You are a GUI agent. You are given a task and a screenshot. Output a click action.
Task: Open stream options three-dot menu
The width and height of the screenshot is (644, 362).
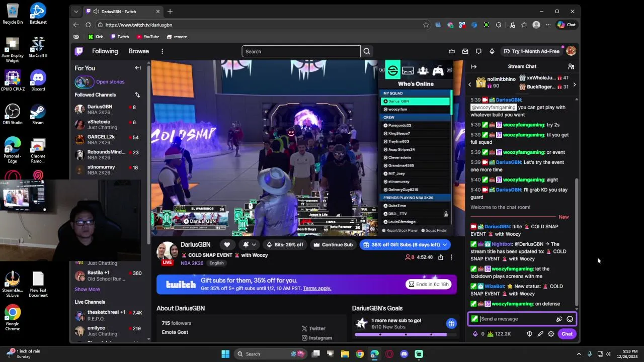(x=451, y=257)
